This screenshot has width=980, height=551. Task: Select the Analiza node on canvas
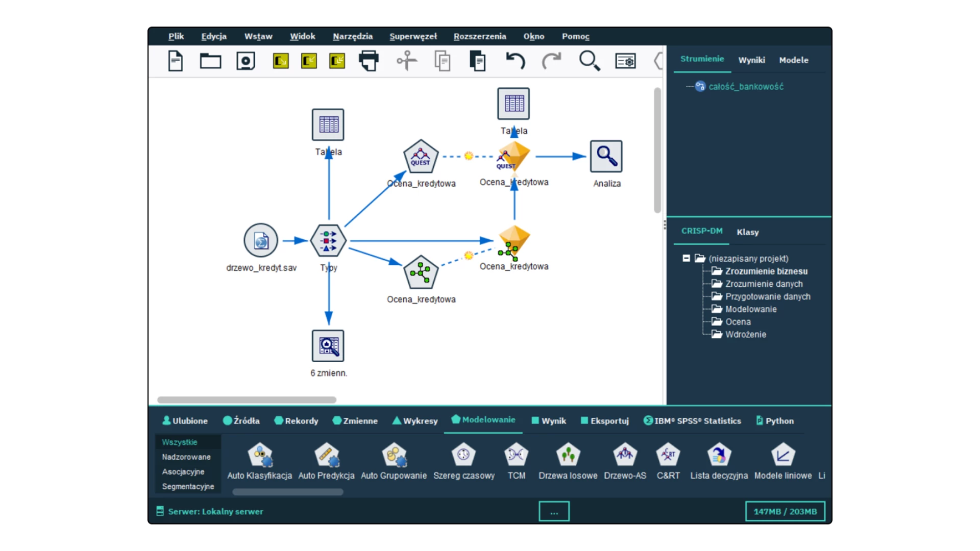pyautogui.click(x=606, y=157)
